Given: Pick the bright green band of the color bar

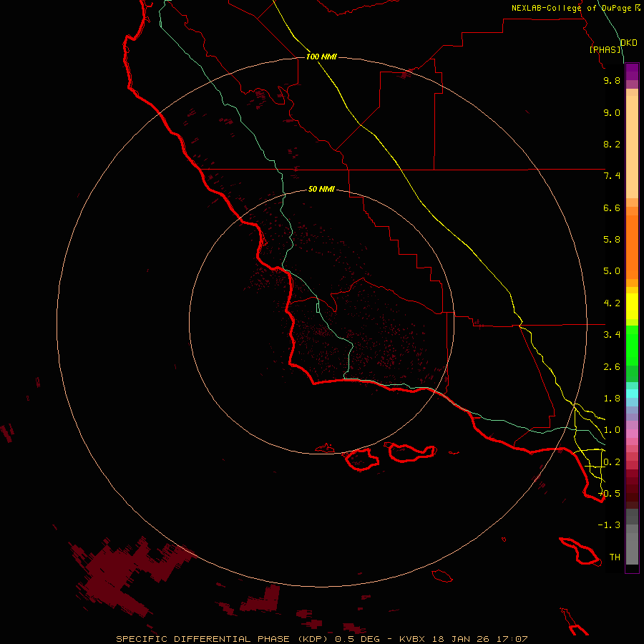Looking at the screenshot, I should click(x=632, y=345).
